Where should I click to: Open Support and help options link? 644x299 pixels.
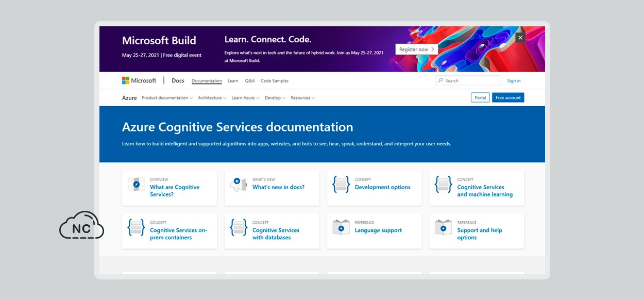coord(480,234)
